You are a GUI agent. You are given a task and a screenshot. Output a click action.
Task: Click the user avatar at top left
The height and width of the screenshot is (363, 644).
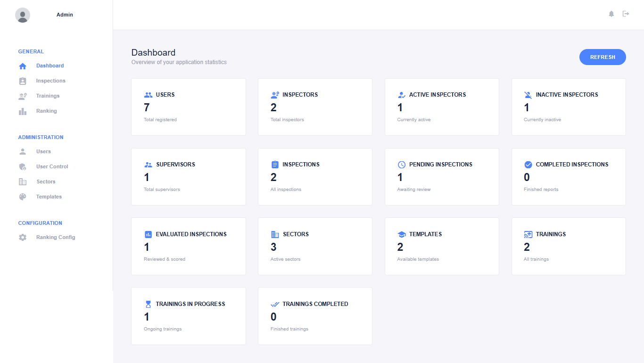(x=23, y=15)
